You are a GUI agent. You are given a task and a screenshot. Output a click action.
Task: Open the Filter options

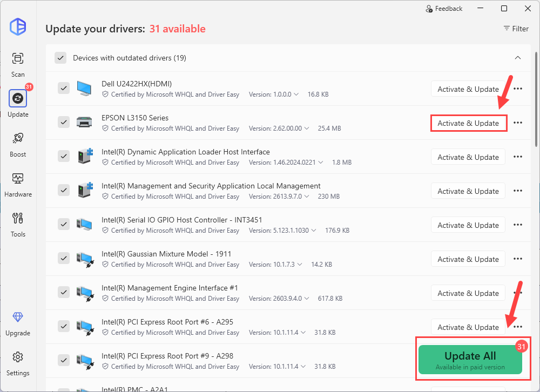(x=516, y=29)
